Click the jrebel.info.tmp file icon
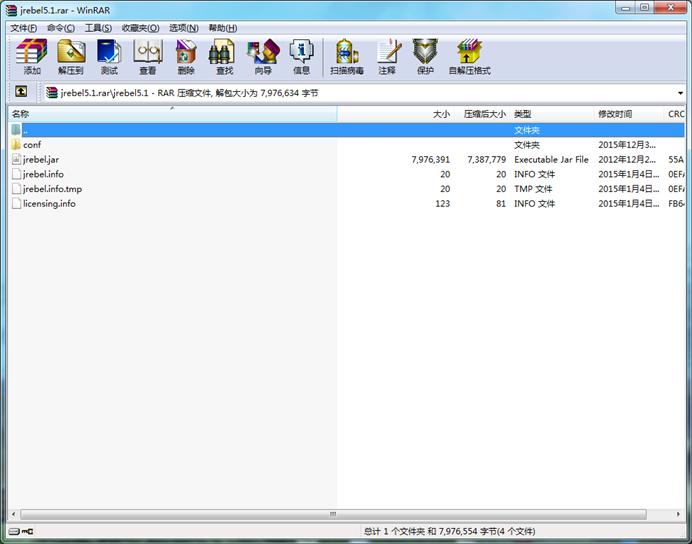692x544 pixels. (16, 189)
